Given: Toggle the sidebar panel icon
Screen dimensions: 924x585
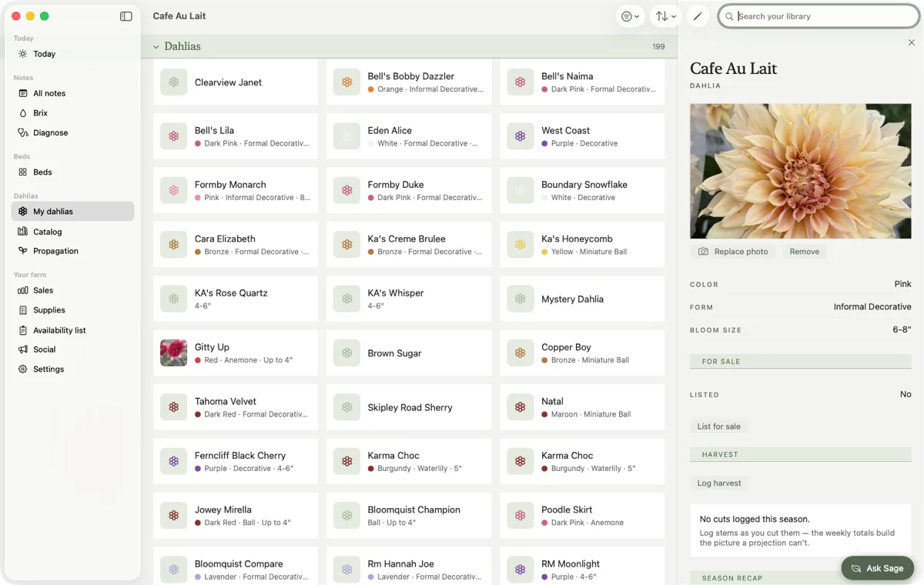Looking at the screenshot, I should click(x=126, y=16).
